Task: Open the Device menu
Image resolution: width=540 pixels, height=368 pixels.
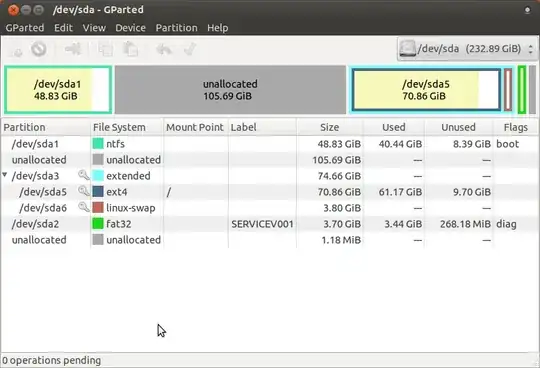Action: 131,28
